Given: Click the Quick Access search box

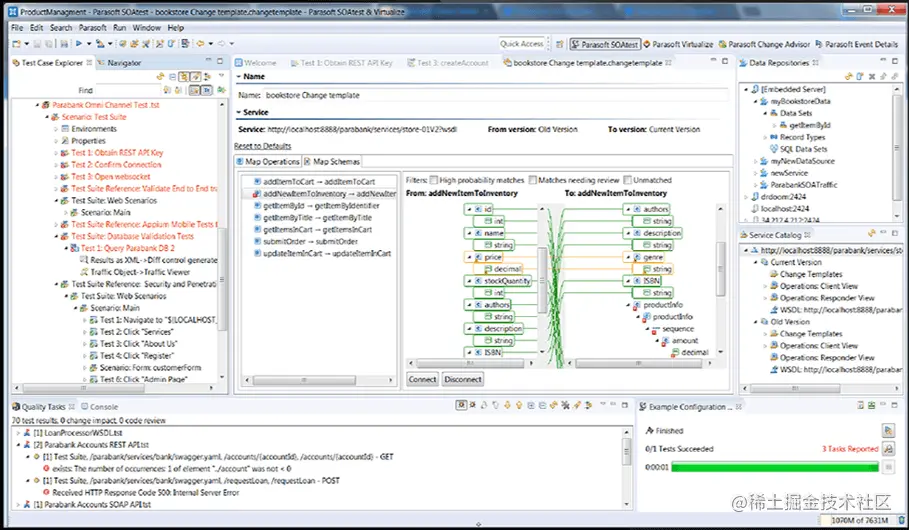Looking at the screenshot, I should (x=523, y=43).
